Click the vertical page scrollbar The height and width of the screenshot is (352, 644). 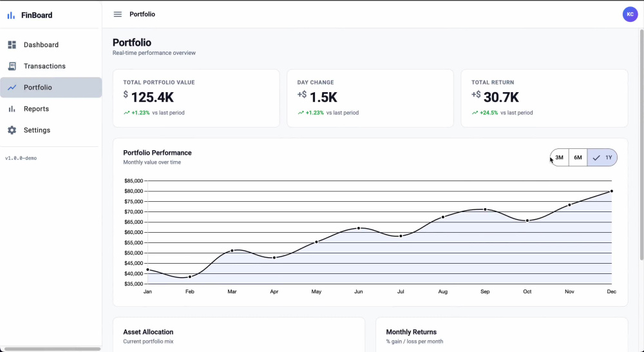tap(641, 144)
